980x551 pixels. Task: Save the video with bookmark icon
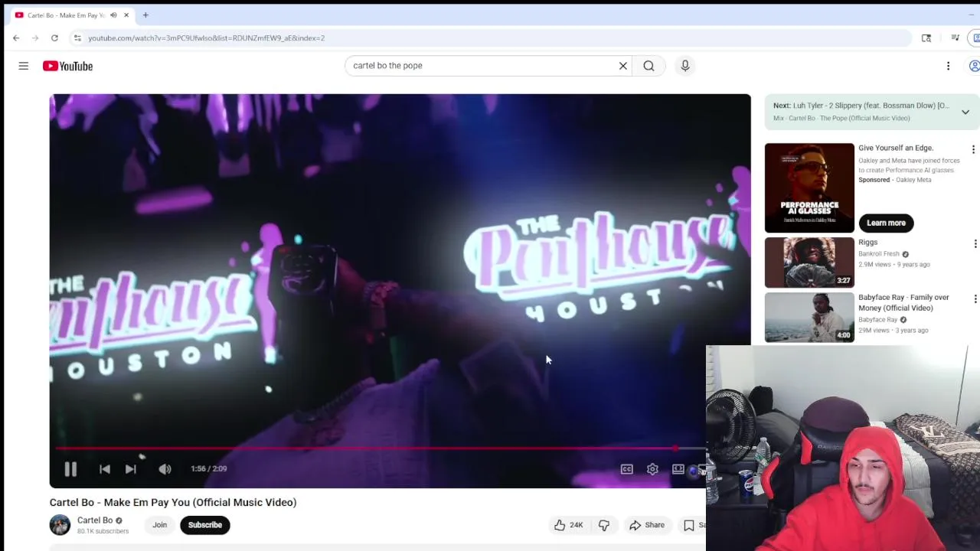(689, 525)
